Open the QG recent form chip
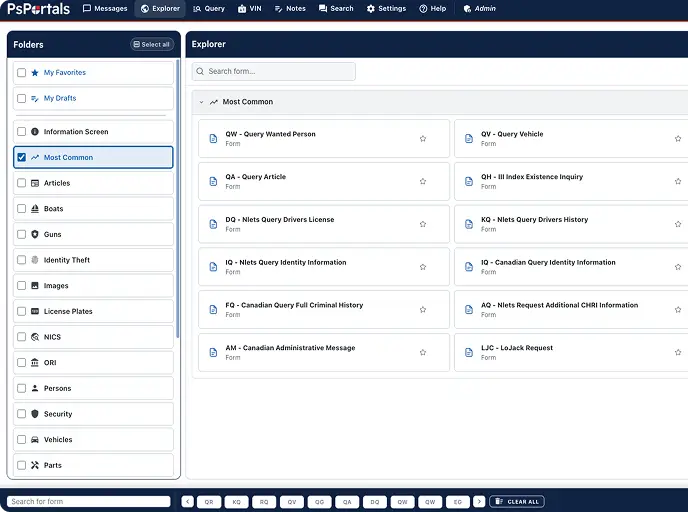The image size is (688, 512). pos(319,502)
